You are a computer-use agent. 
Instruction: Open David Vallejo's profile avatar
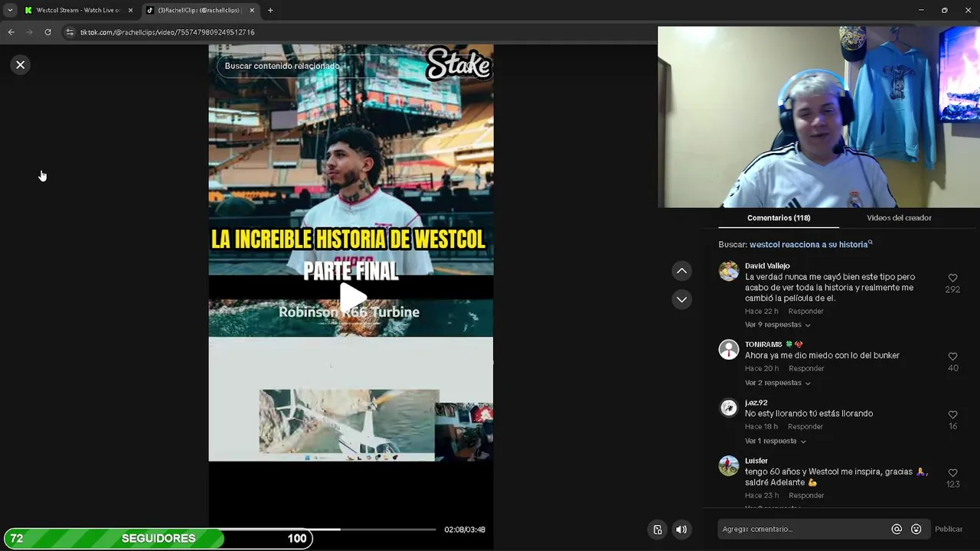tap(729, 271)
